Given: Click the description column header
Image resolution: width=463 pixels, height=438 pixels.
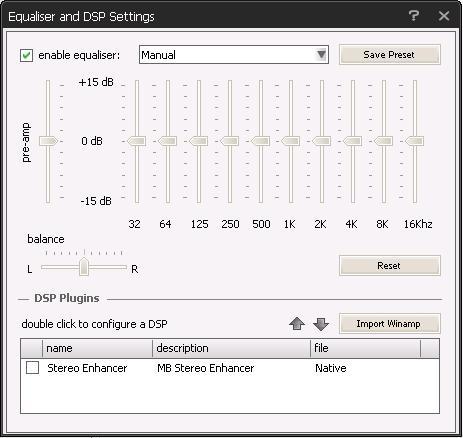Looking at the screenshot, I should pyautogui.click(x=231, y=348).
